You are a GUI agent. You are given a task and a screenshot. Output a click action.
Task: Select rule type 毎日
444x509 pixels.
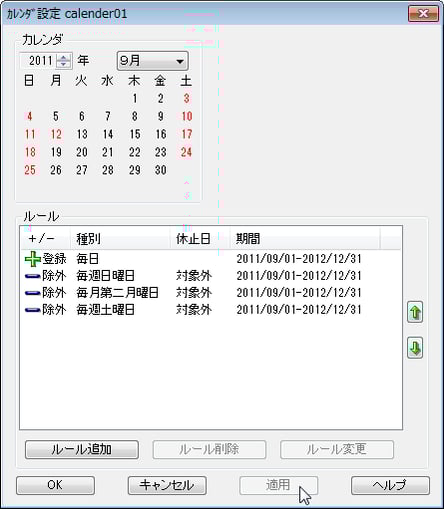87,259
